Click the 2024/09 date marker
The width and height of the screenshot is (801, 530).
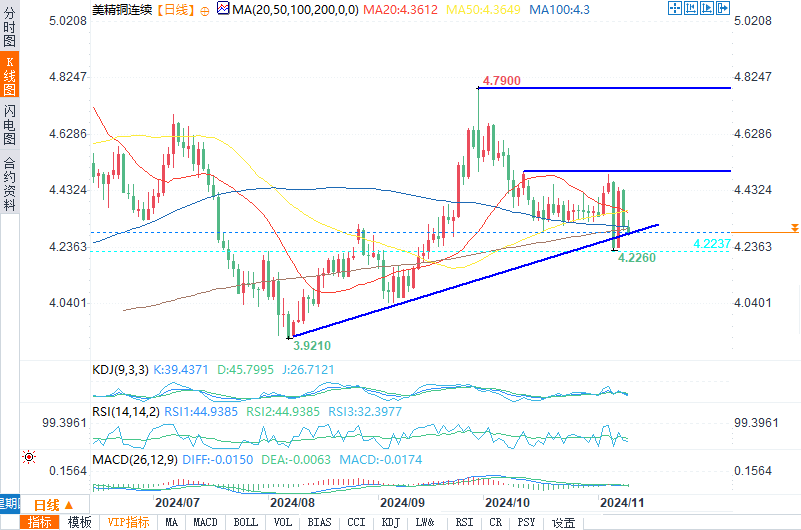[402, 502]
